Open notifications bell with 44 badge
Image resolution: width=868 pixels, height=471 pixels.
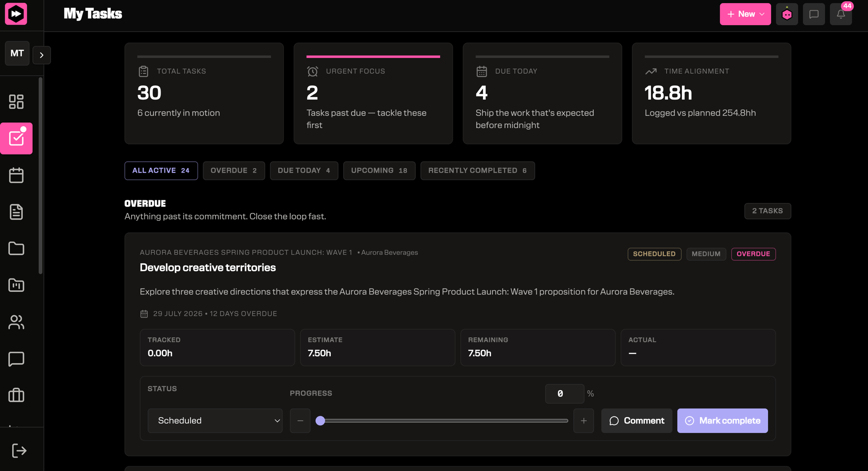point(841,14)
